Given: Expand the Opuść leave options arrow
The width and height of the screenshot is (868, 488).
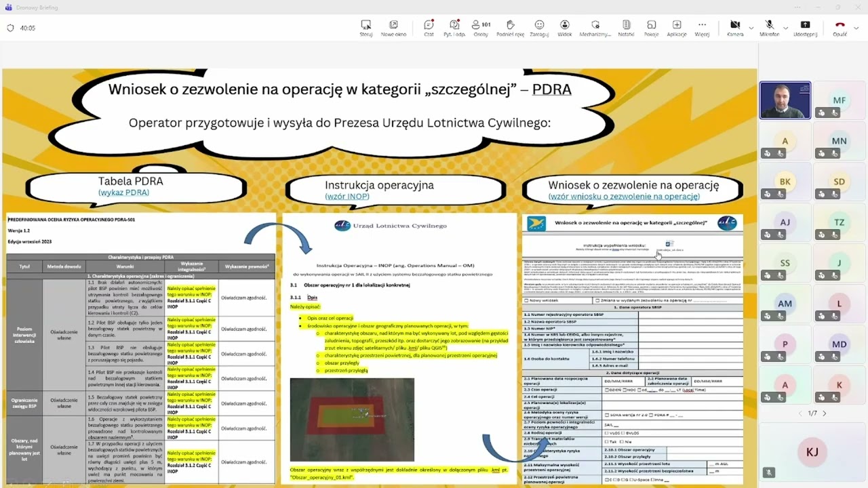Looking at the screenshot, I should pyautogui.click(x=855, y=28).
